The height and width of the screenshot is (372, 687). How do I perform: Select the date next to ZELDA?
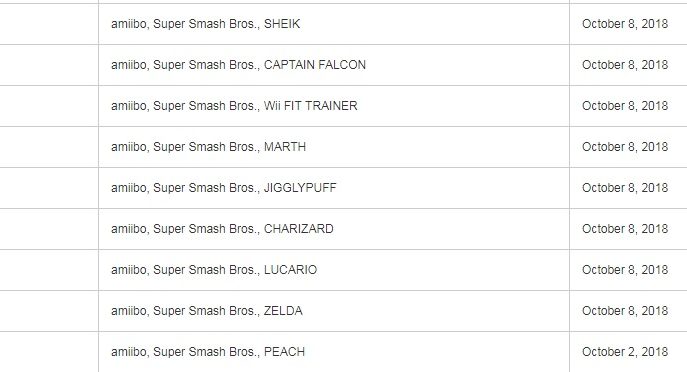tap(625, 311)
